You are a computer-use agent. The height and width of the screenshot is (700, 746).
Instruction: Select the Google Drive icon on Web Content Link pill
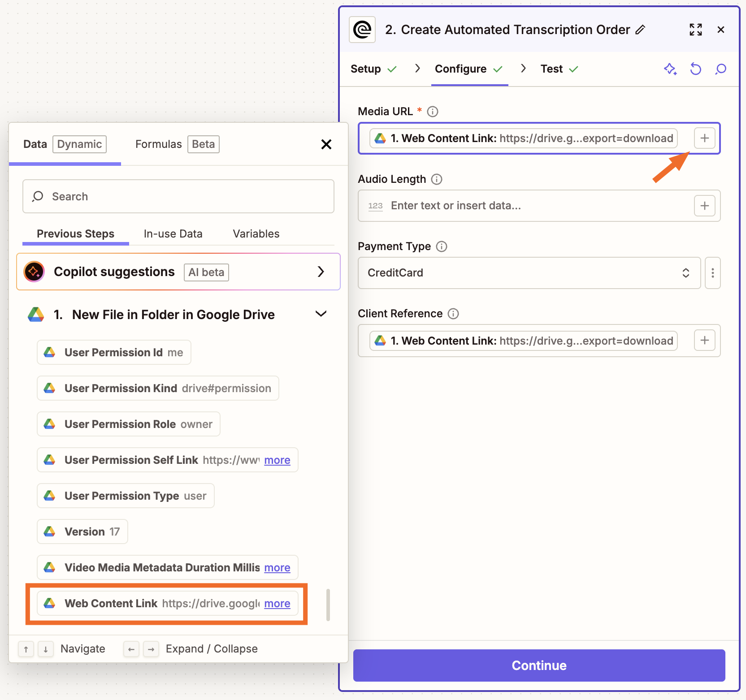(x=380, y=138)
